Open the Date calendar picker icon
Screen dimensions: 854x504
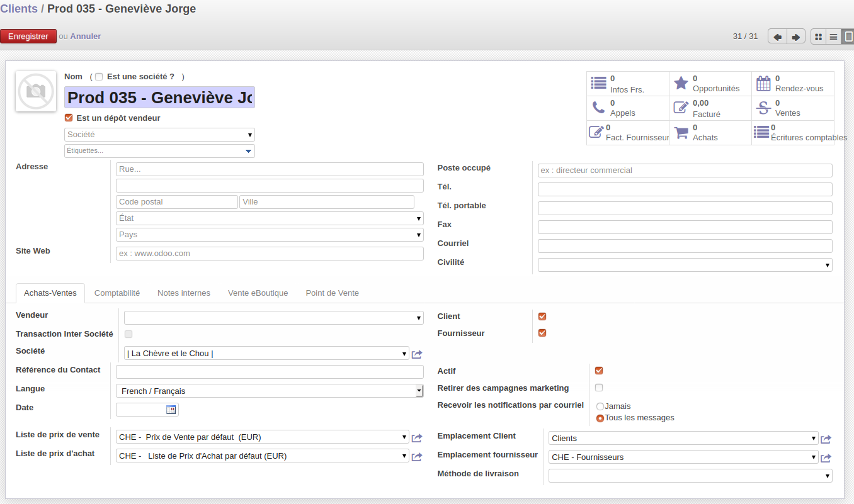point(171,410)
